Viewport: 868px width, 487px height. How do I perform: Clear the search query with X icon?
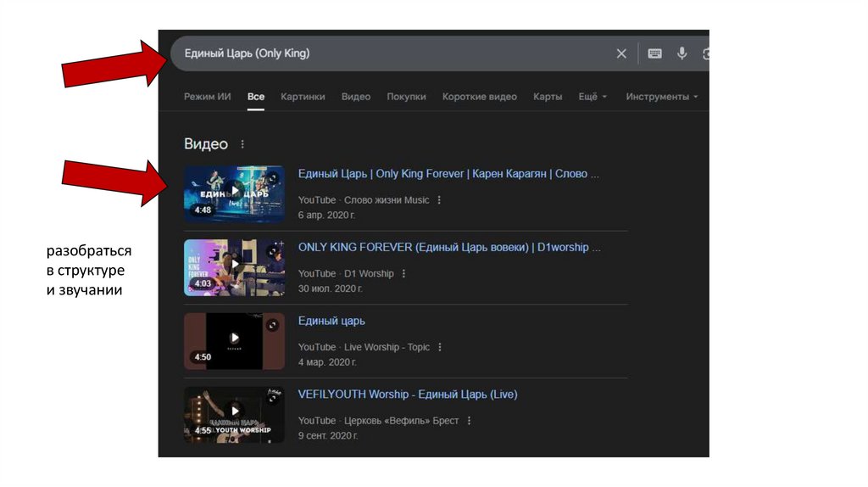click(621, 53)
